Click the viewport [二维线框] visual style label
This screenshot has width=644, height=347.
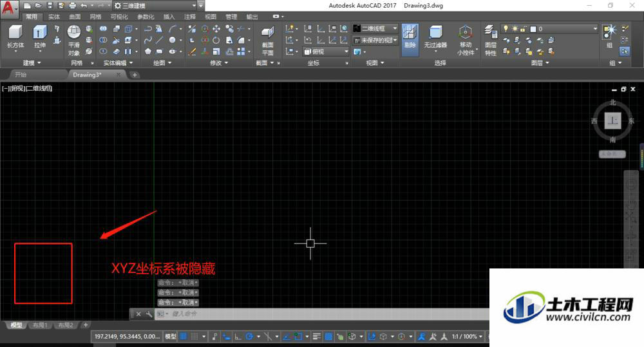coord(39,88)
